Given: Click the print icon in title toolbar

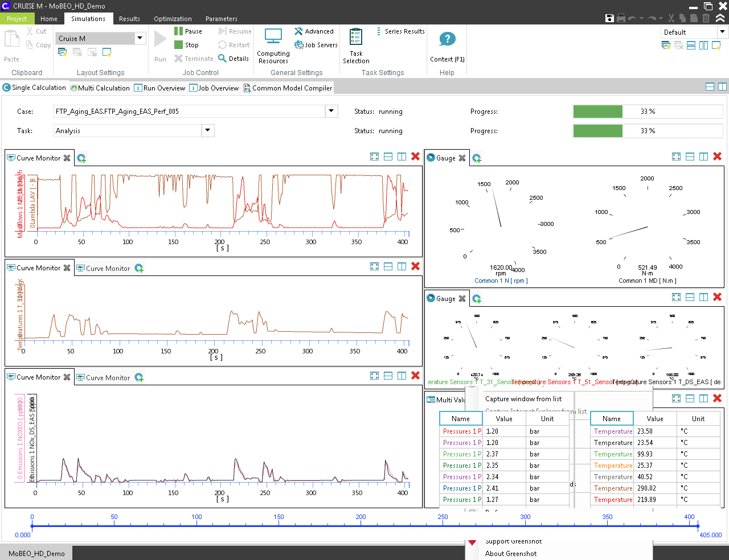Looking at the screenshot, I should pos(621,18).
